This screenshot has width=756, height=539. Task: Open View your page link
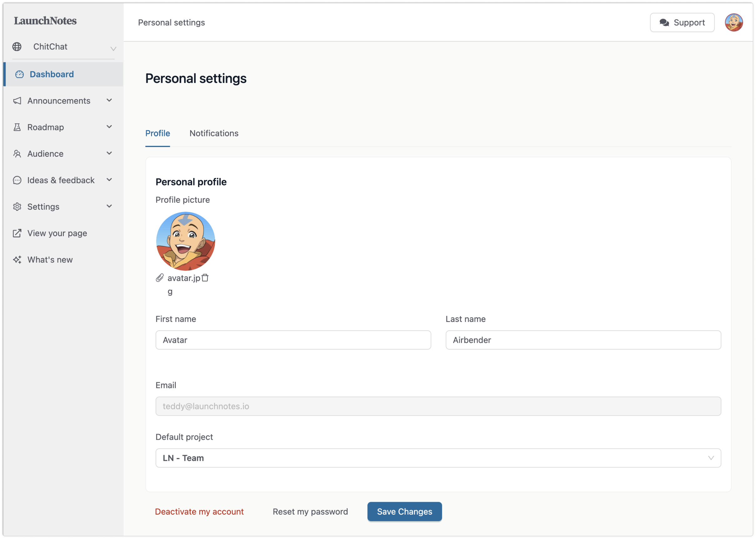57,233
